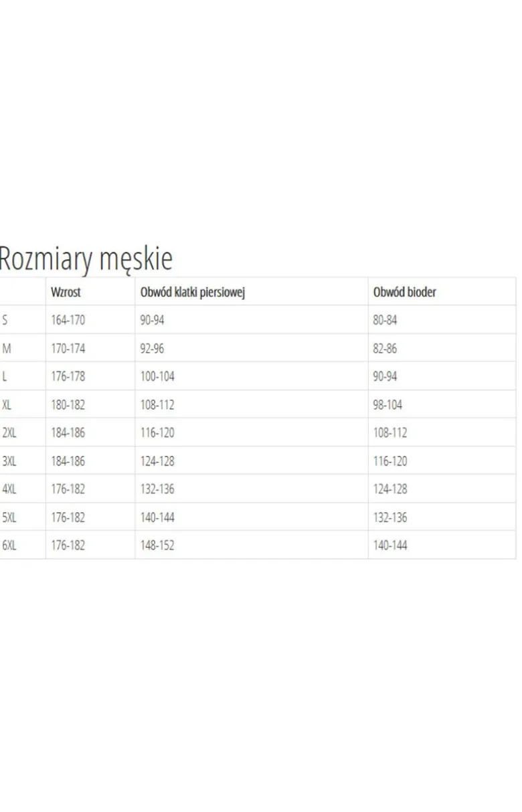Select the Wzrost column header
The width and height of the screenshot is (522, 812).
(66, 292)
